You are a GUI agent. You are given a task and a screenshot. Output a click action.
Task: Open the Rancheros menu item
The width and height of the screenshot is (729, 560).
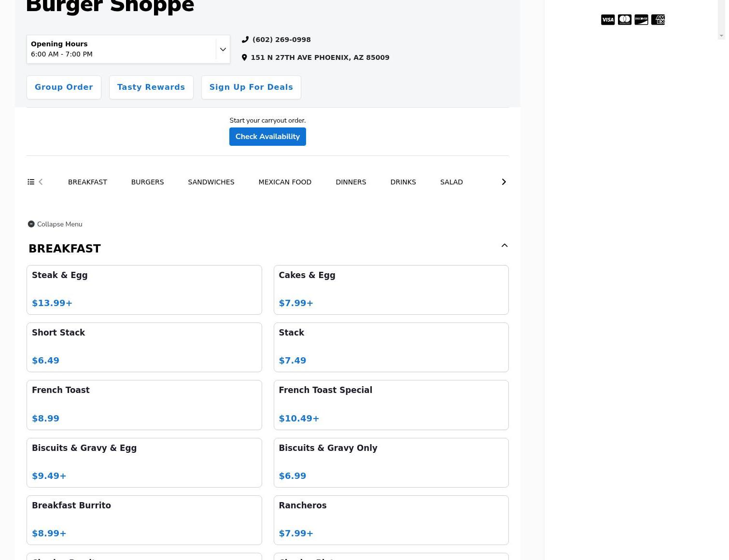(x=391, y=520)
